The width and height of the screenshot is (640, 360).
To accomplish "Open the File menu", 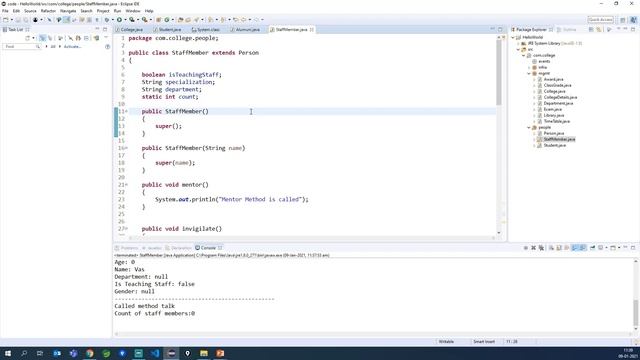I will 5,11.
